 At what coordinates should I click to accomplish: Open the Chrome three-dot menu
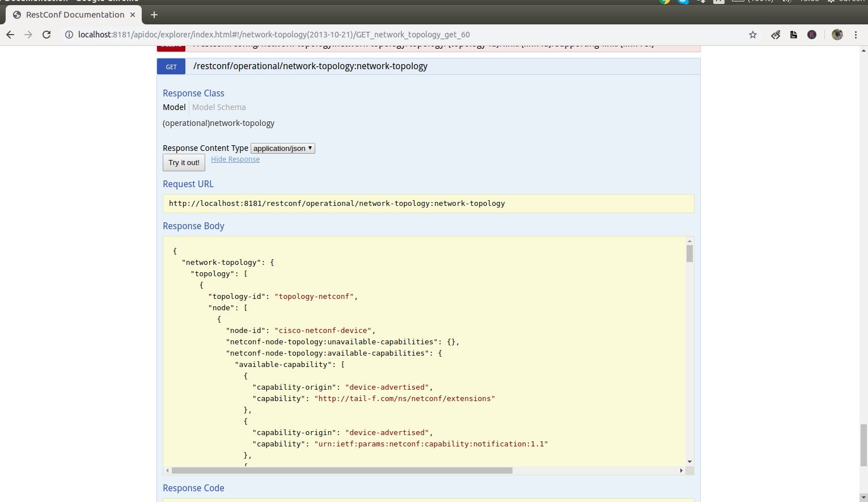click(x=856, y=35)
